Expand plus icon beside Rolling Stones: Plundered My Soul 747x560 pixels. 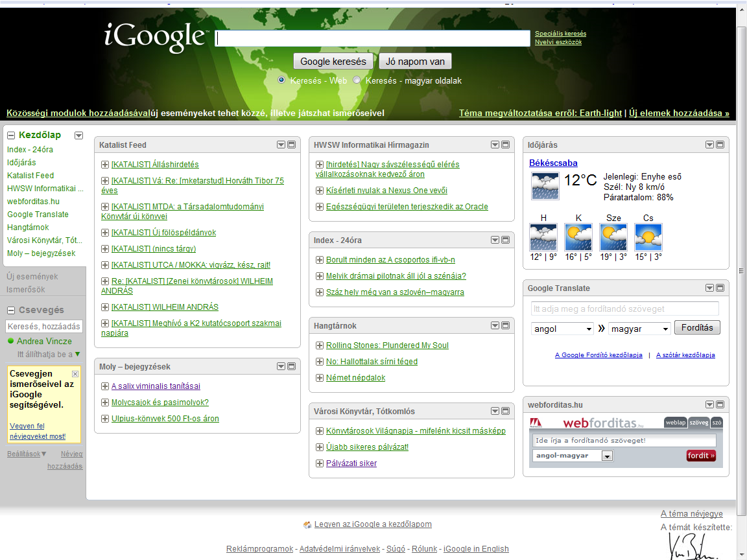[x=320, y=345]
